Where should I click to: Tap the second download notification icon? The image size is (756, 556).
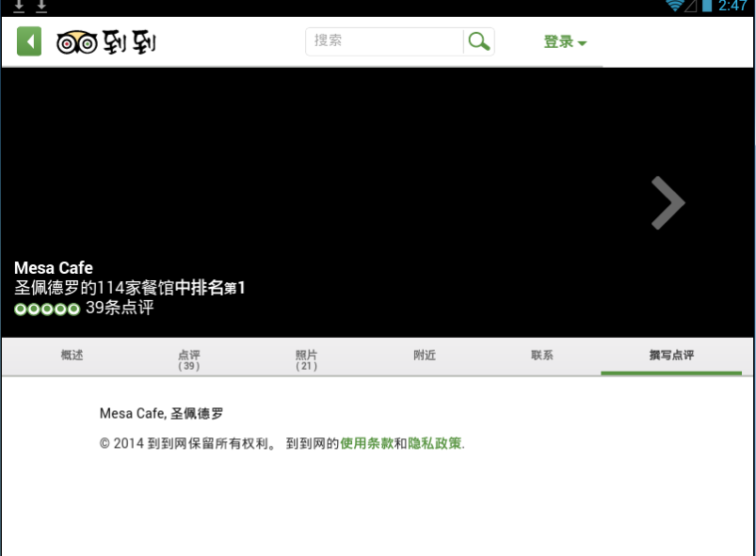tap(41, 8)
